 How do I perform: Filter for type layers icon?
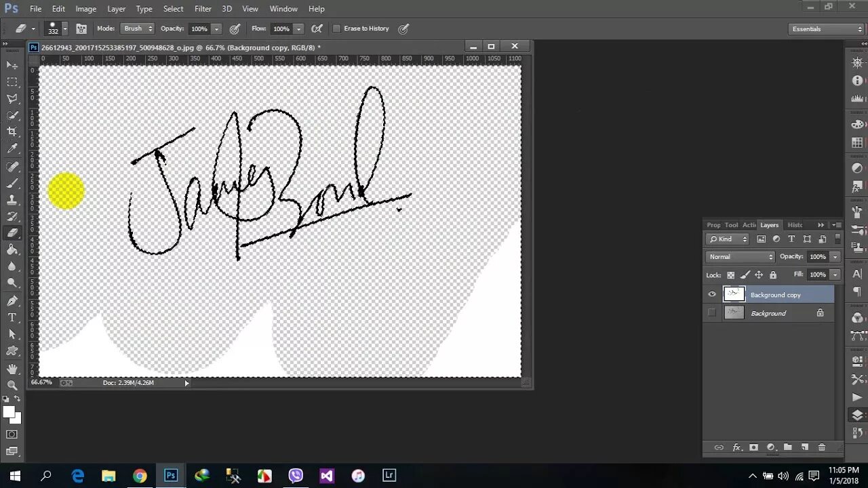[x=791, y=239]
